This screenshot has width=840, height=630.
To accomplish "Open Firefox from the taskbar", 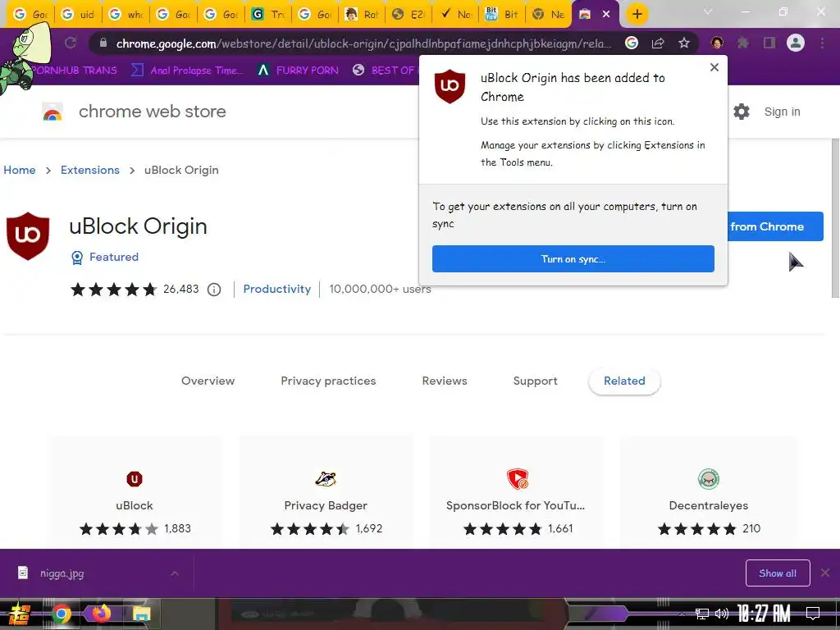I will point(101,614).
